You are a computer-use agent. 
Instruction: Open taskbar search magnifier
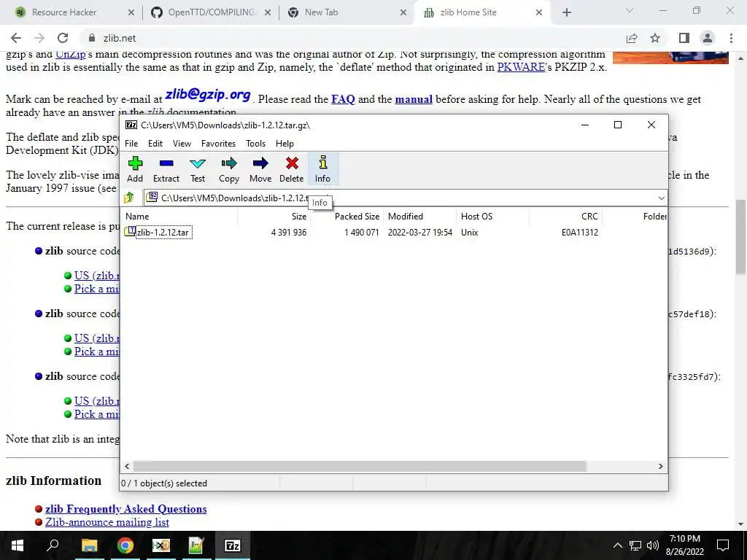(x=53, y=545)
